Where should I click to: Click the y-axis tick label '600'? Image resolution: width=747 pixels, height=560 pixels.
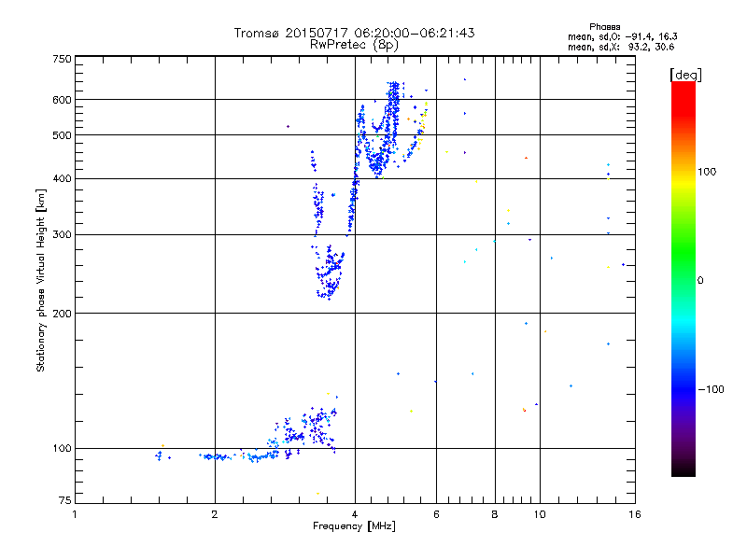(x=63, y=100)
